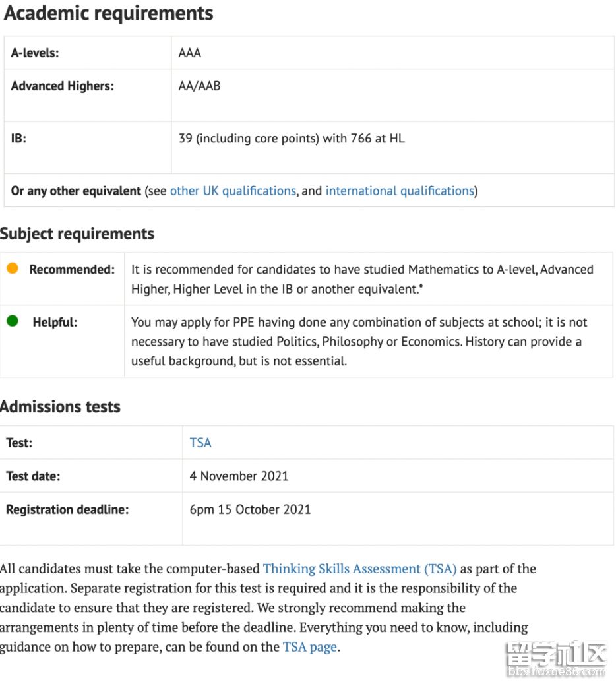Click the 'AA/AAB' grade text

pyautogui.click(x=199, y=86)
